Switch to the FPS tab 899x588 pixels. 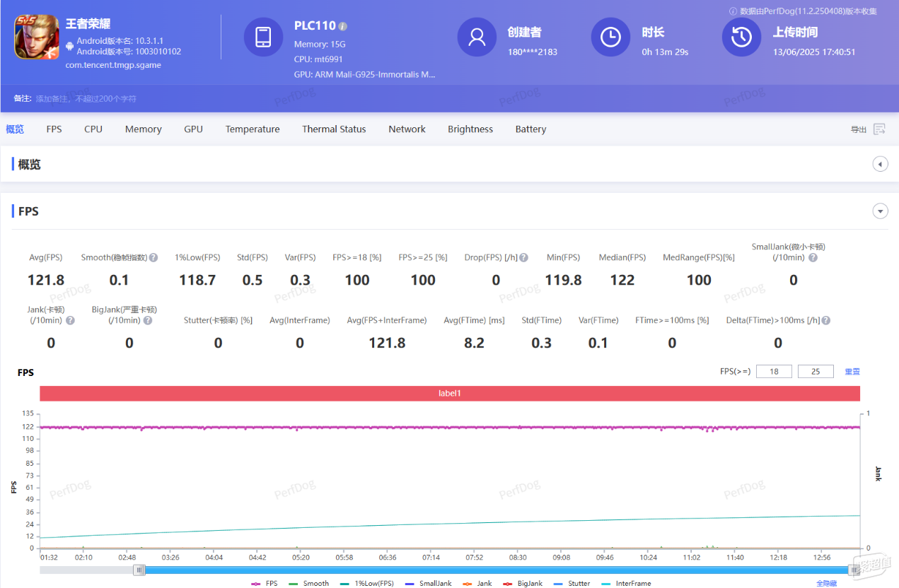click(x=54, y=129)
